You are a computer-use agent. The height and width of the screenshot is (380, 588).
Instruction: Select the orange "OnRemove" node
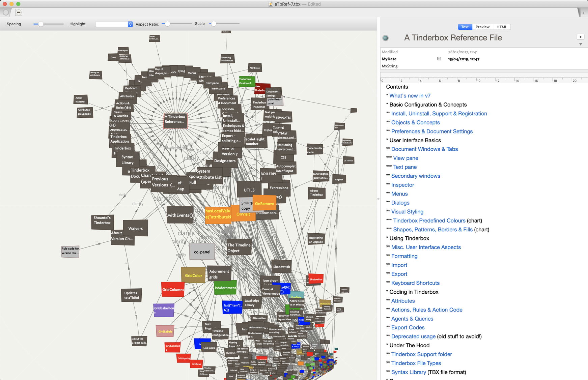(x=264, y=203)
